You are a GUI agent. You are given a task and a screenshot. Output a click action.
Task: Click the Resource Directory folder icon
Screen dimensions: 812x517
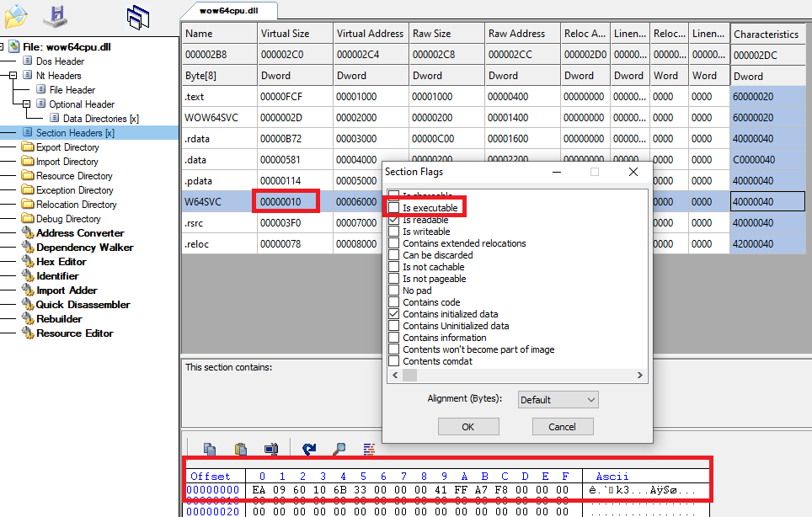pyautogui.click(x=28, y=176)
